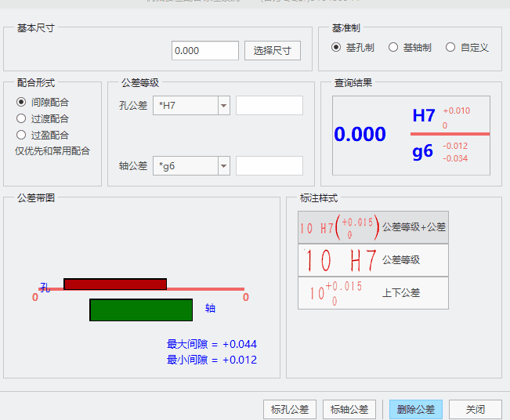Click the text box beside 孔公差 dropdown
Image resolution: width=510 pixels, height=420 pixels.
pos(269,106)
